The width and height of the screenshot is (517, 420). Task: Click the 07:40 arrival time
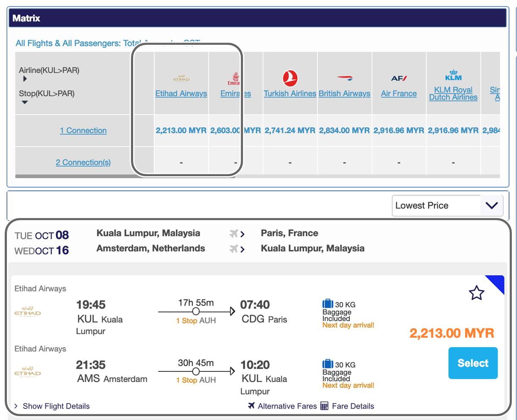tap(255, 305)
